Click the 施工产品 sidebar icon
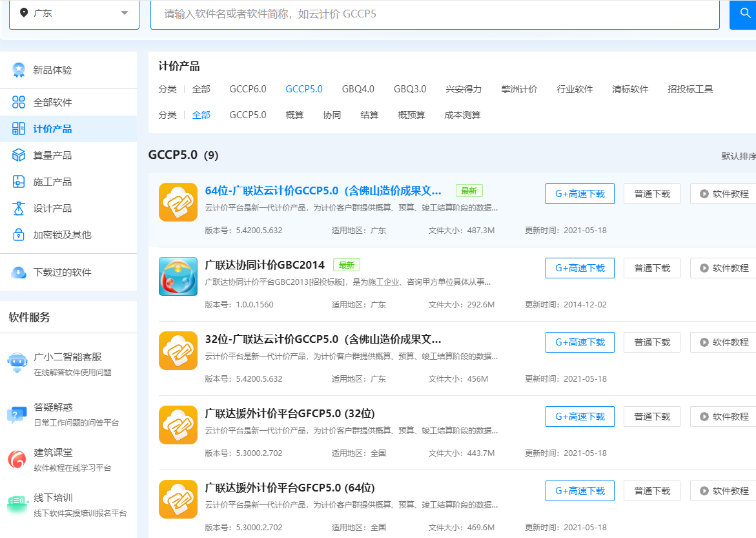The width and height of the screenshot is (756, 538). pyautogui.click(x=18, y=182)
